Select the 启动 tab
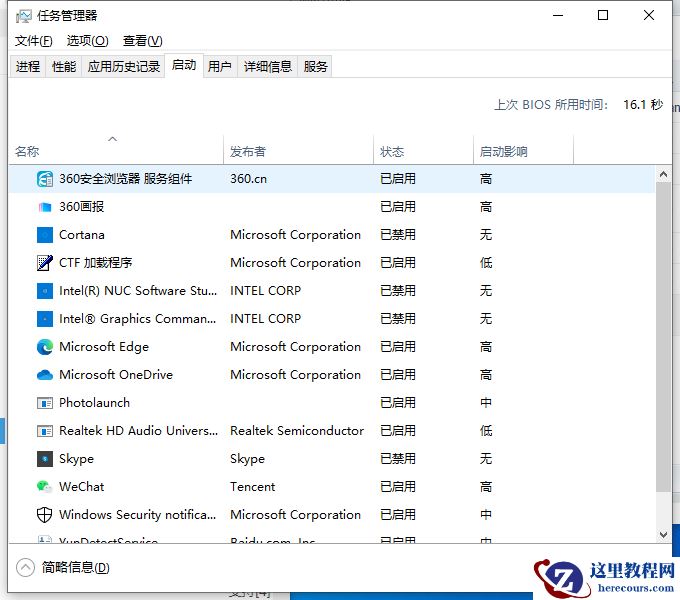 [x=184, y=66]
